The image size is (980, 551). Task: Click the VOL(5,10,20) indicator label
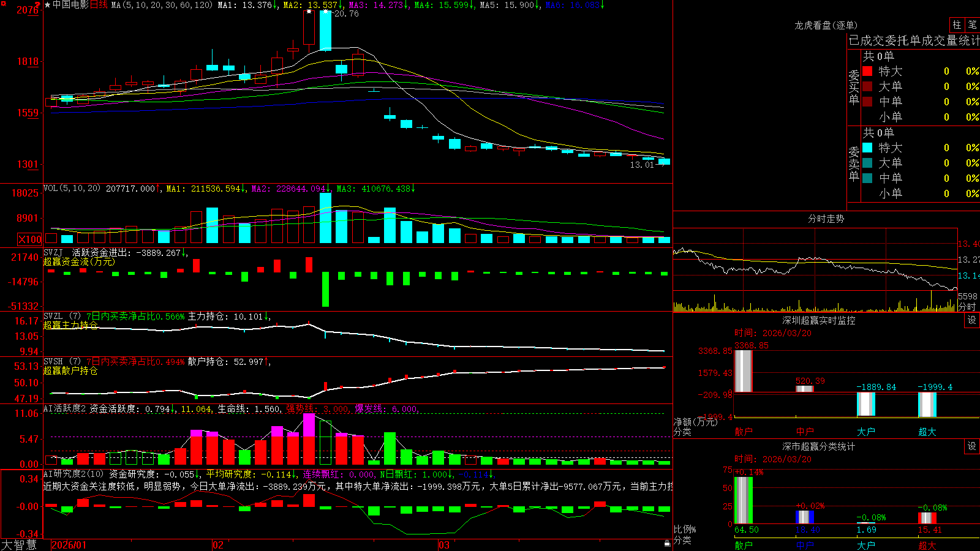pos(72,189)
